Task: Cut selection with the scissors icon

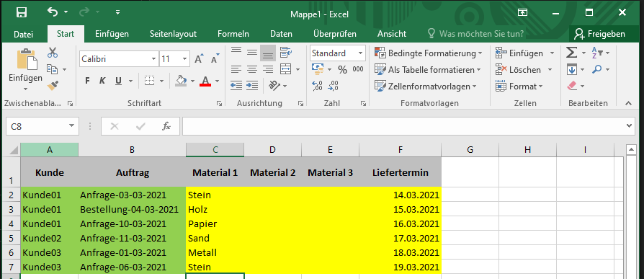Action: point(53,53)
